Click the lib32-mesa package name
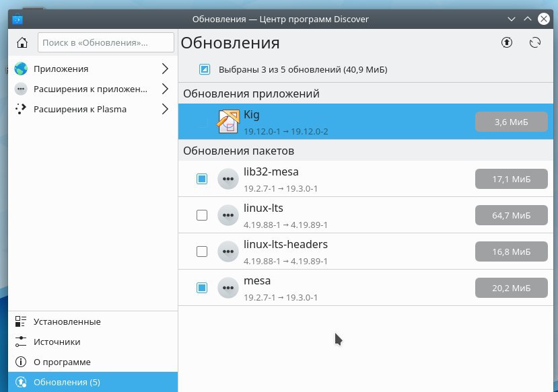558x392 pixels. pos(271,171)
